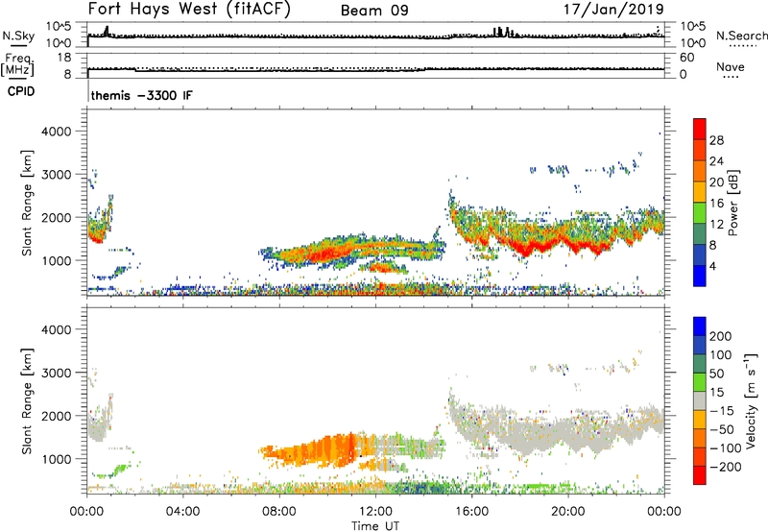The width and height of the screenshot is (768, 532).
Task: Click the "20" power colorbar label
Action: (x=716, y=182)
